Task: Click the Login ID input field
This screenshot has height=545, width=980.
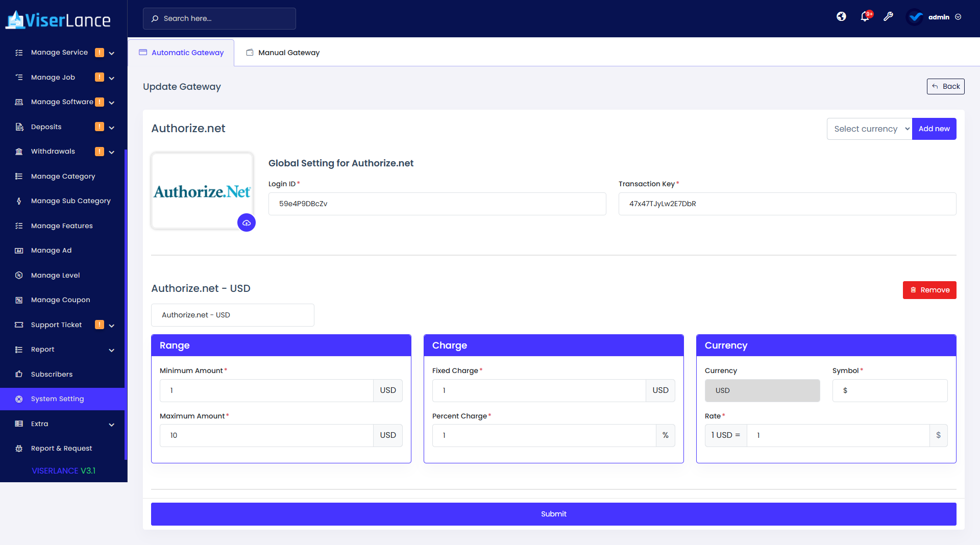Action: (x=437, y=204)
